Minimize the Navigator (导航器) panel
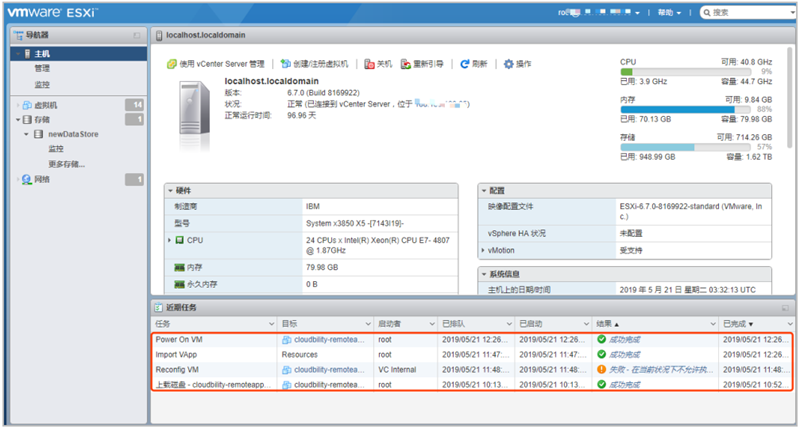This screenshot has height=429, width=800. click(137, 35)
